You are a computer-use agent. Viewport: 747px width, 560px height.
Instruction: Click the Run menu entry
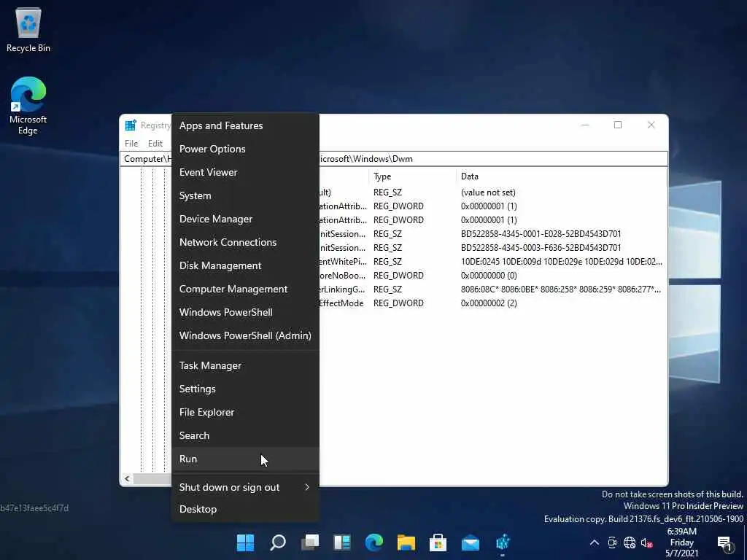(x=245, y=459)
